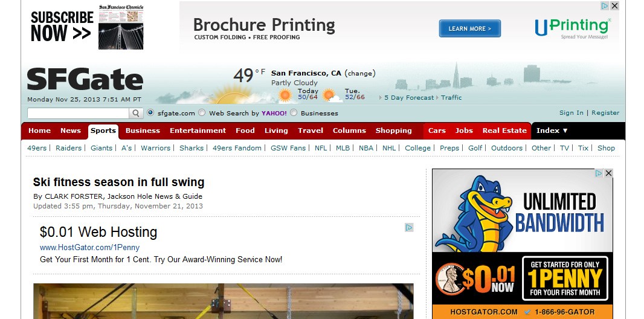Open the A's subsection link

point(126,148)
